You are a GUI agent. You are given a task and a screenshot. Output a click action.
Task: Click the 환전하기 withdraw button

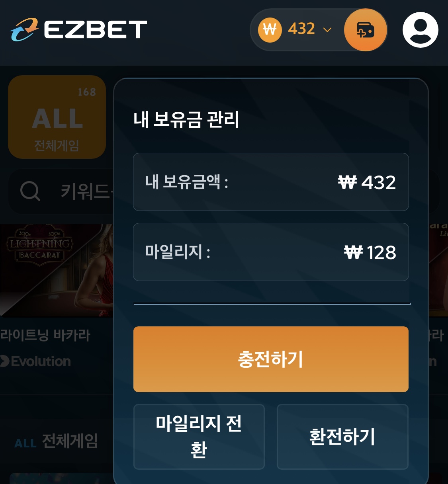342,437
